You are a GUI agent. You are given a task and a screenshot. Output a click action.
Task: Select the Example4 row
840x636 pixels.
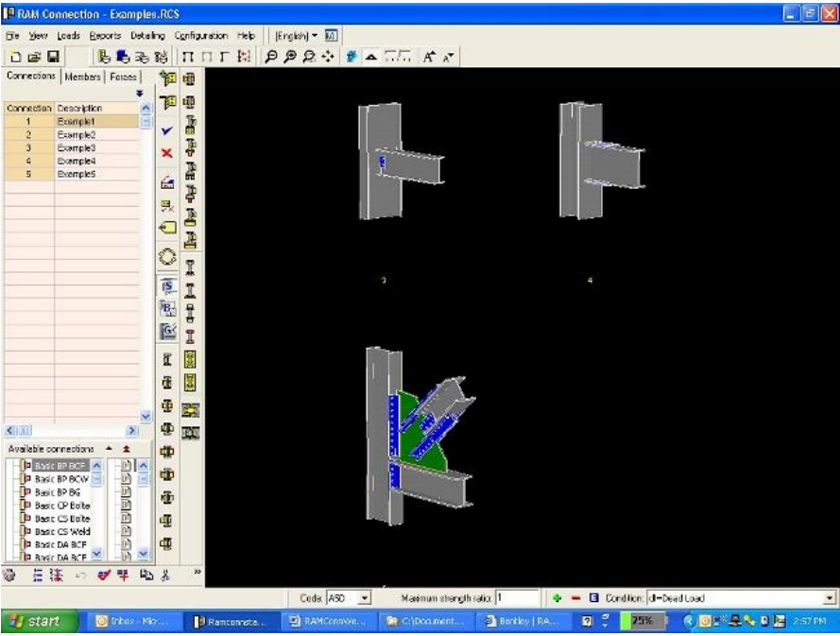[72, 162]
